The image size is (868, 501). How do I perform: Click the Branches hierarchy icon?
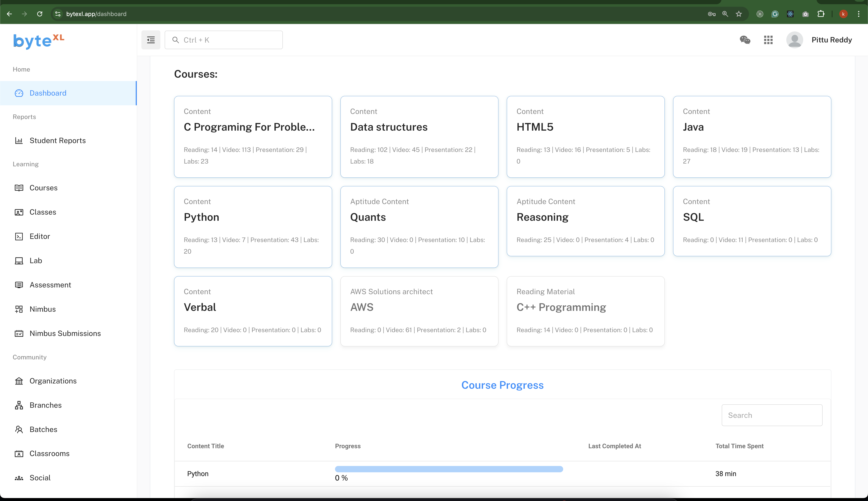19,405
